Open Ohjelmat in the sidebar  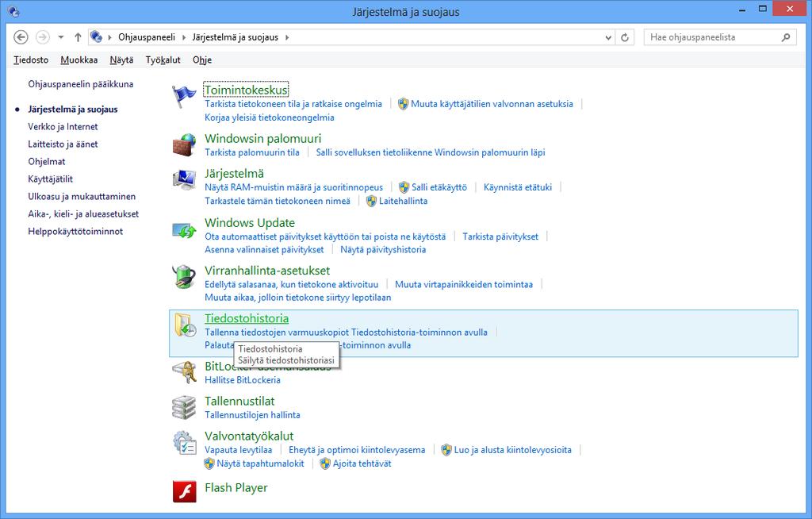[47, 161]
